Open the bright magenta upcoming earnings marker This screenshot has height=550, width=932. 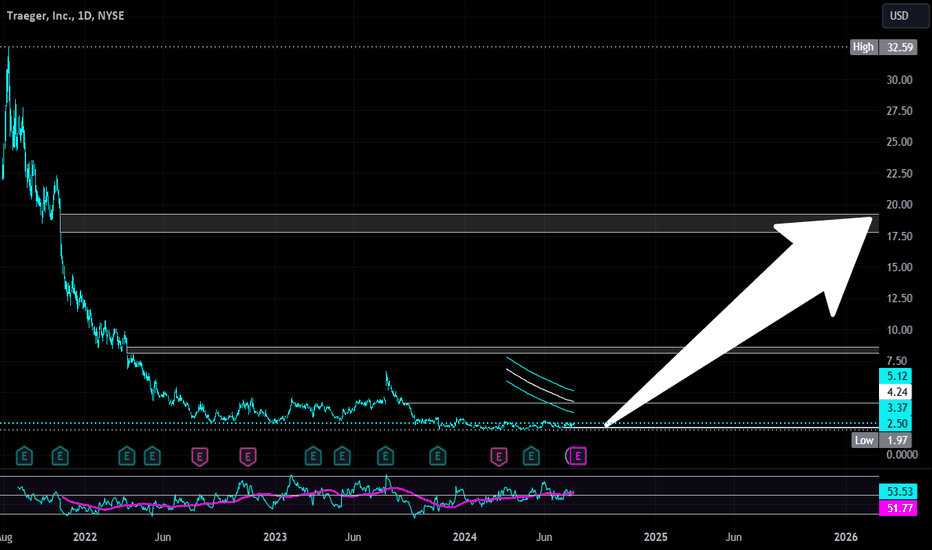tap(578, 456)
